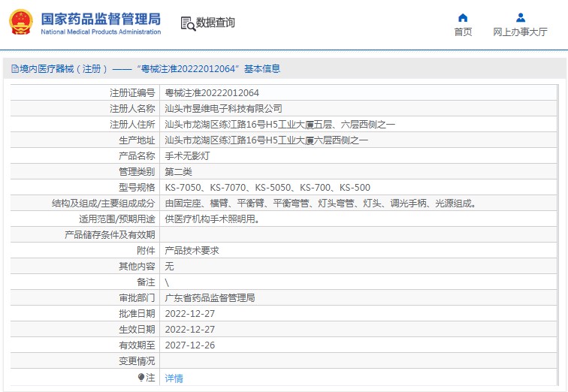
Task: Select product name 手术无影灯
Action: pyautogui.click(x=187, y=156)
